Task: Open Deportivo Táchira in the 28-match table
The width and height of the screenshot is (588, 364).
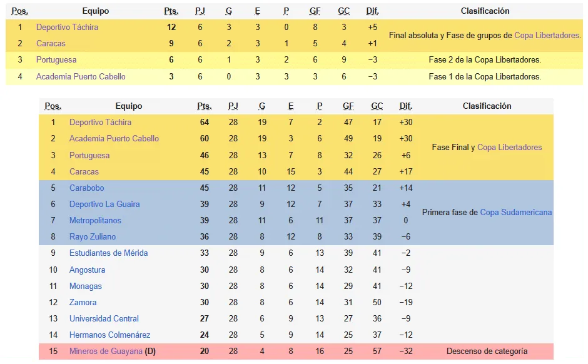Action: click(100, 122)
